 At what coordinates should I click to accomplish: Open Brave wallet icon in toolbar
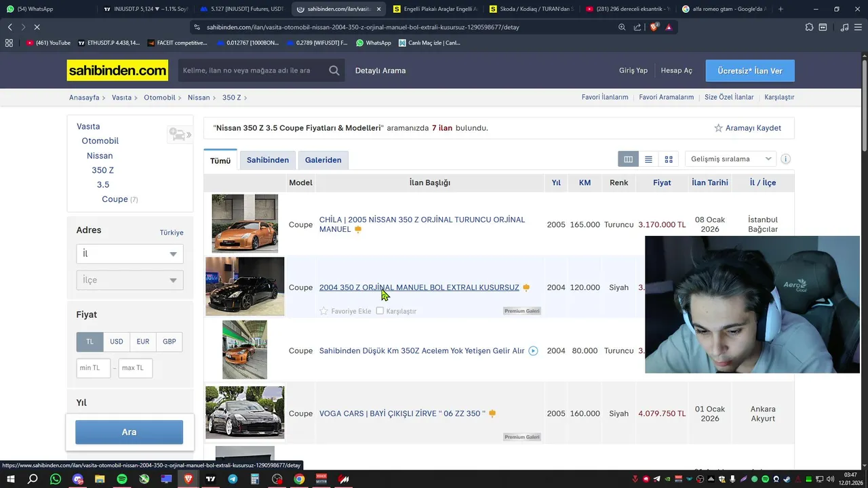click(x=823, y=27)
